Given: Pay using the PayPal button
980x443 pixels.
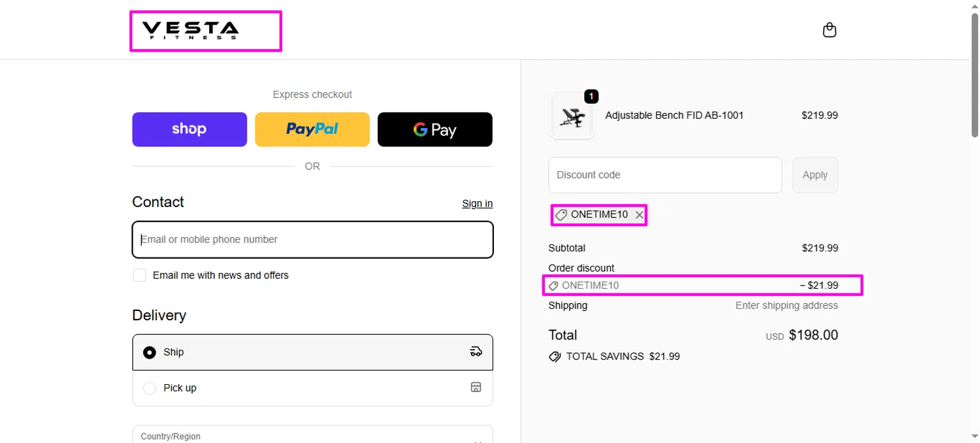Looking at the screenshot, I should click(x=312, y=129).
